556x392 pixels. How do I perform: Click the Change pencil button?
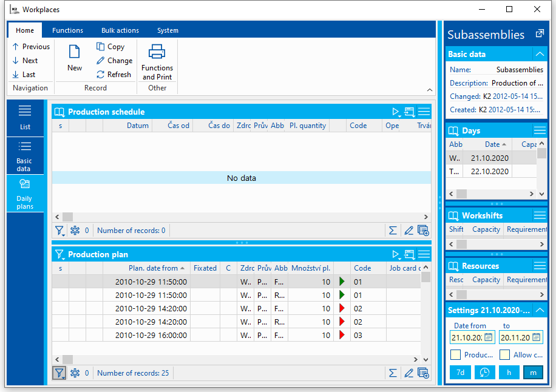click(x=114, y=61)
